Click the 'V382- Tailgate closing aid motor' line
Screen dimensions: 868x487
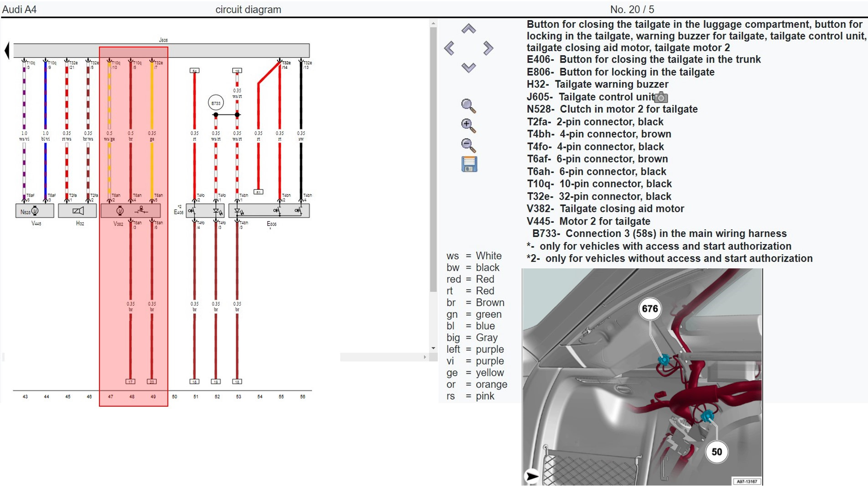point(605,209)
